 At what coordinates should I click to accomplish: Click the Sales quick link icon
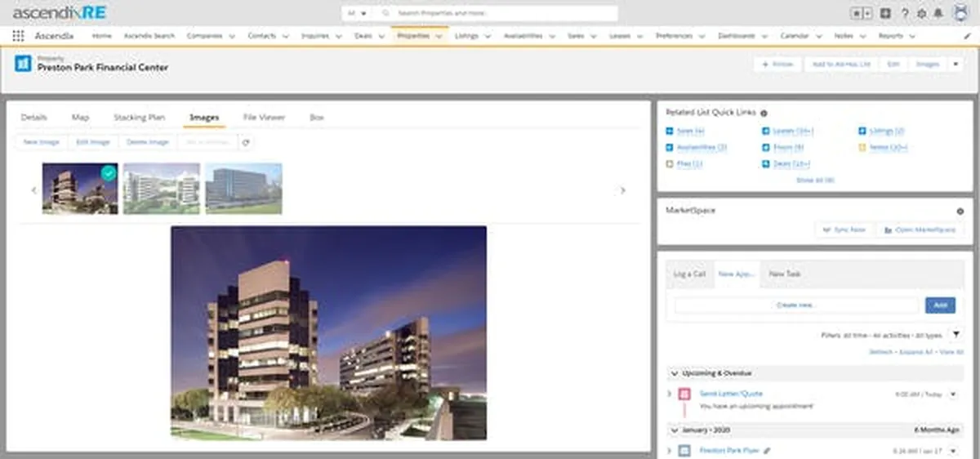point(670,131)
